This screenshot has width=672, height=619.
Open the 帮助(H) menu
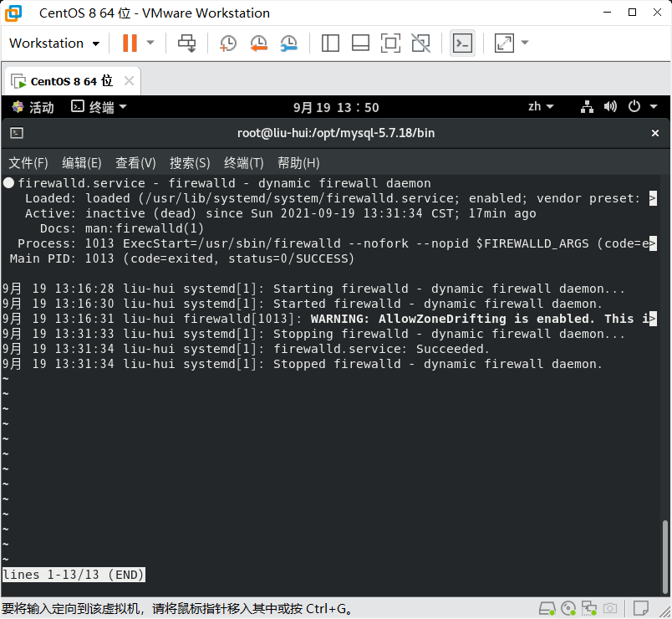tap(298, 163)
